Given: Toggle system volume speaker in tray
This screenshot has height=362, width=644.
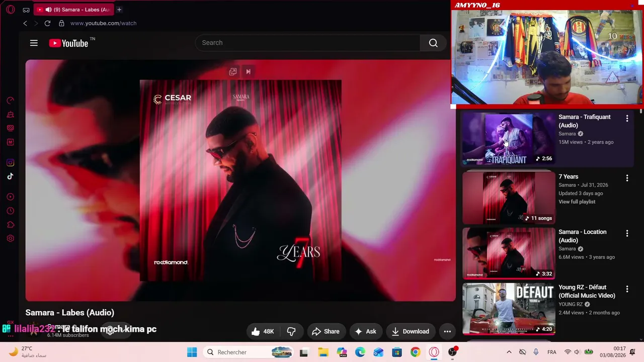Looking at the screenshot, I should 577,352.
